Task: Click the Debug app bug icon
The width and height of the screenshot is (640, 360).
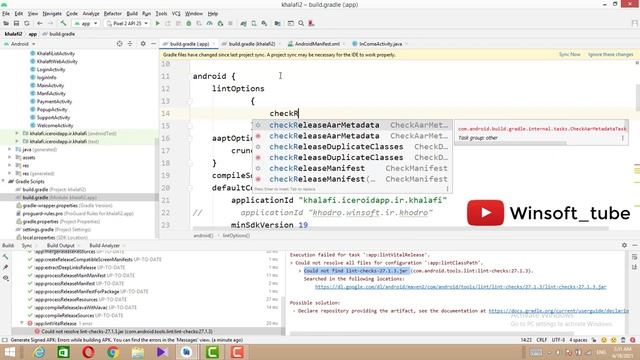Action: pyautogui.click(x=189, y=24)
